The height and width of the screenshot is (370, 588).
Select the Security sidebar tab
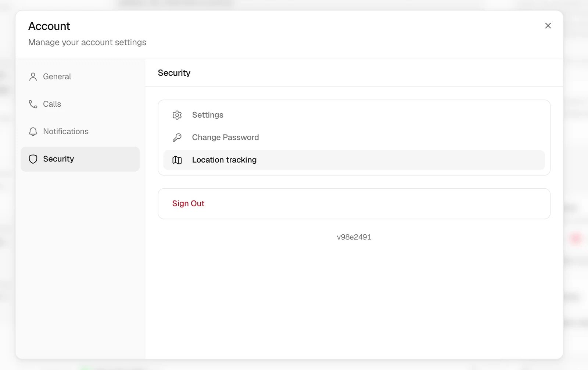pyautogui.click(x=80, y=159)
